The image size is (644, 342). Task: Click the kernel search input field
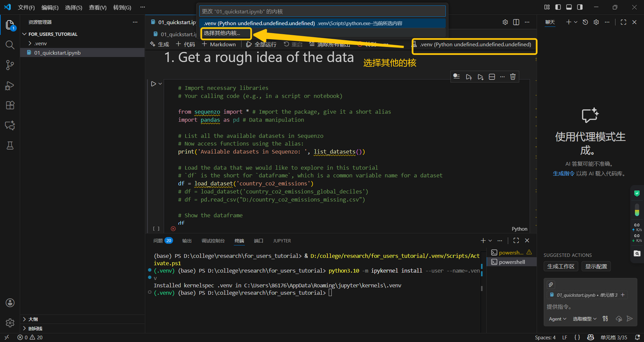tap(323, 11)
